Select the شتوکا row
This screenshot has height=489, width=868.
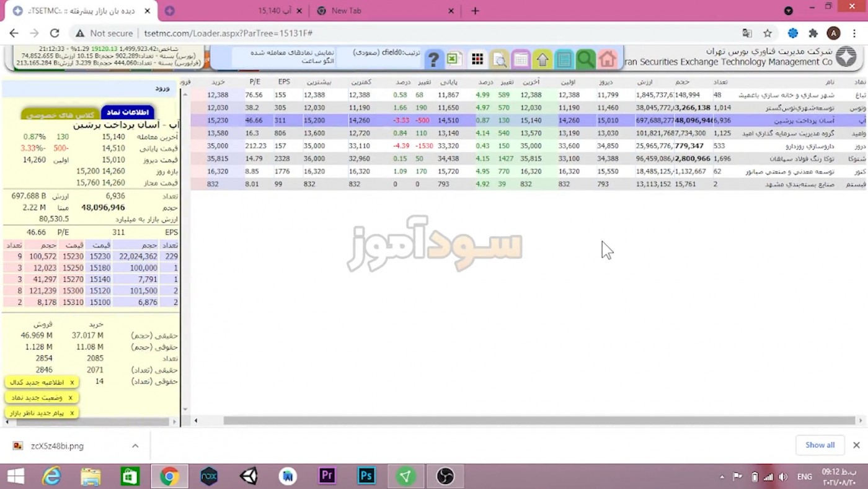[528, 158]
